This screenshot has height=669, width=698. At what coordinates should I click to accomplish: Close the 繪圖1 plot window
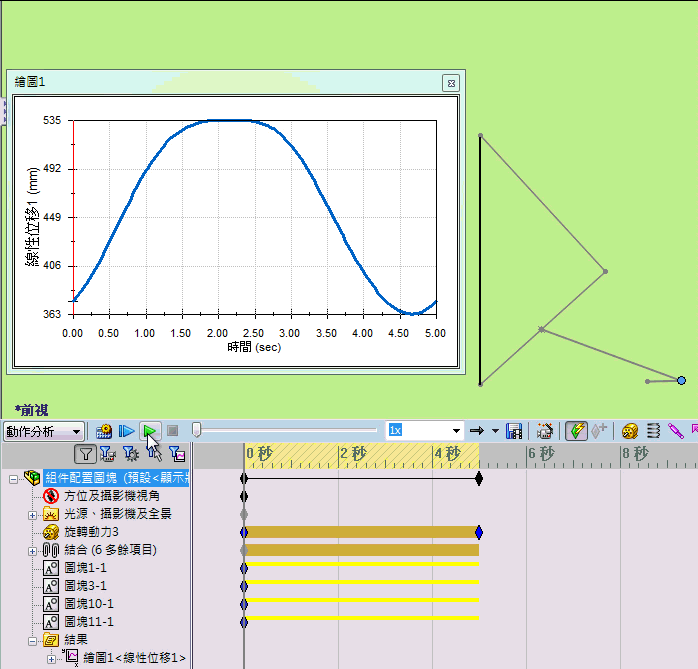coord(451,83)
